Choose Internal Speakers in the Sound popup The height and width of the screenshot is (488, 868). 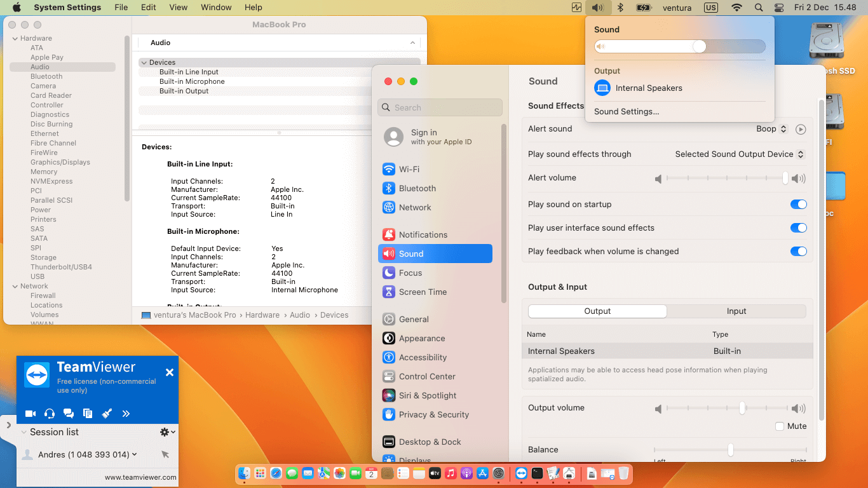pyautogui.click(x=679, y=88)
